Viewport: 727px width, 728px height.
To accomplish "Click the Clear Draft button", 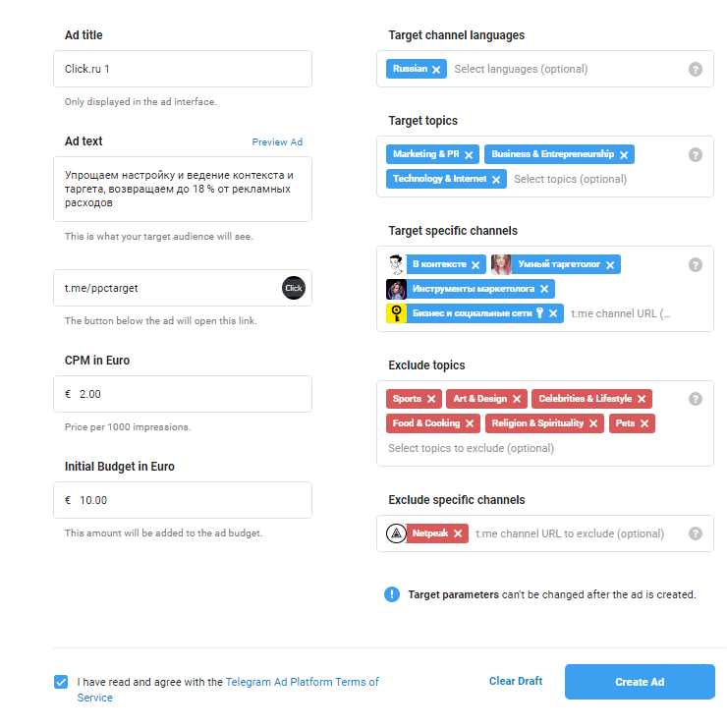I will [x=516, y=682].
